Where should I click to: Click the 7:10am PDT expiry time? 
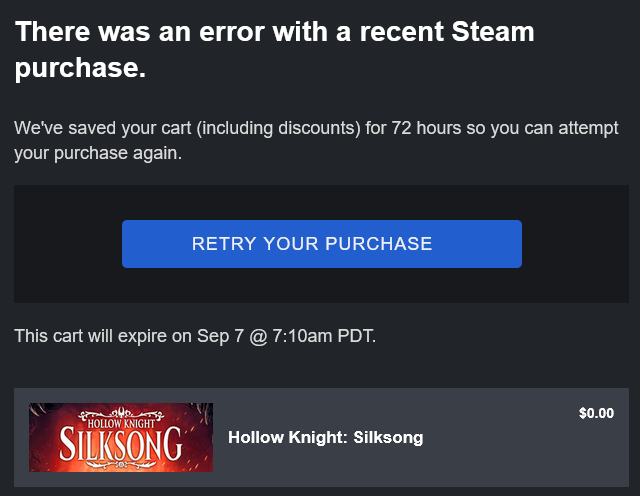[323, 336]
